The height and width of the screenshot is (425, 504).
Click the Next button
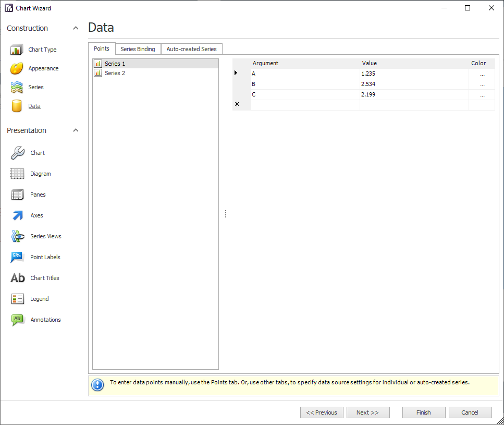[368, 412]
